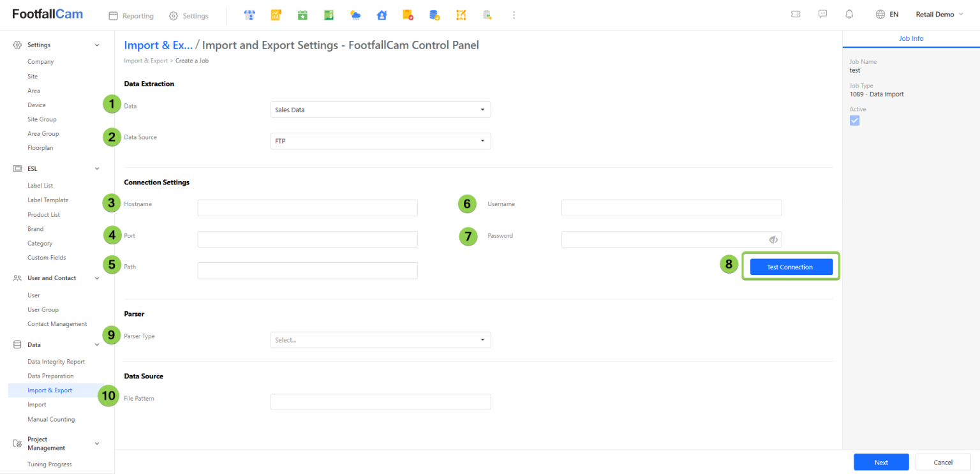Click the globe language icon
Image resolution: width=980 pixels, height=474 pixels.
pos(880,15)
